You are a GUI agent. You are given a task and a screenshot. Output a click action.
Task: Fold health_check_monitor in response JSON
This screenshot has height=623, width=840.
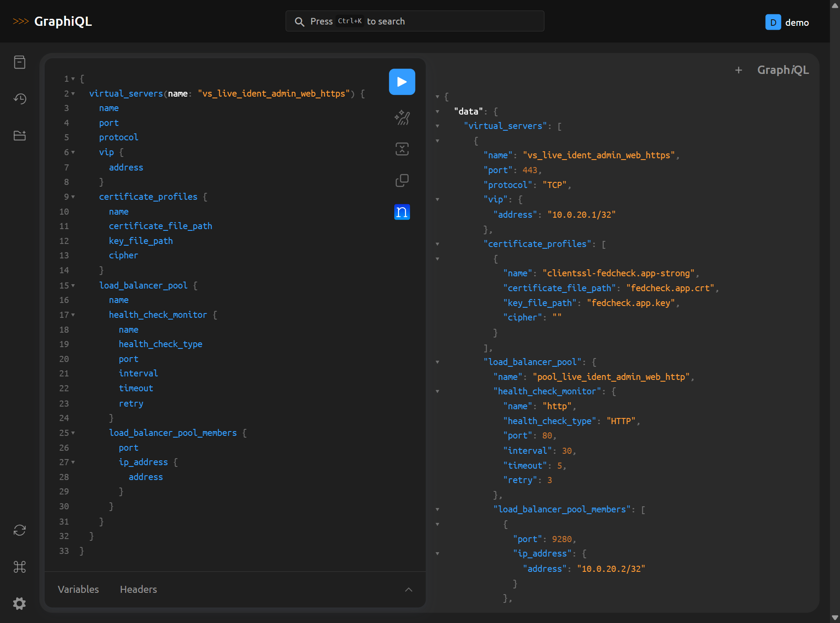(437, 392)
